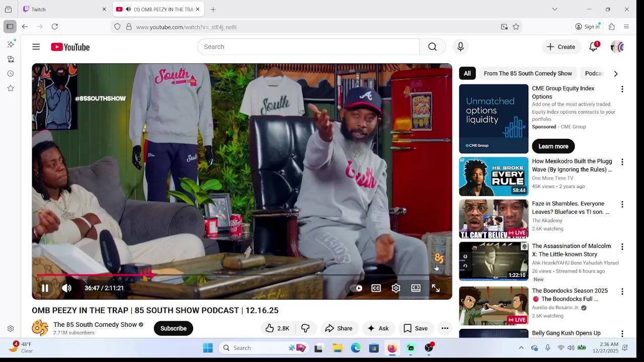Toggle closed captions in player
The image size is (644, 362).
(376, 288)
